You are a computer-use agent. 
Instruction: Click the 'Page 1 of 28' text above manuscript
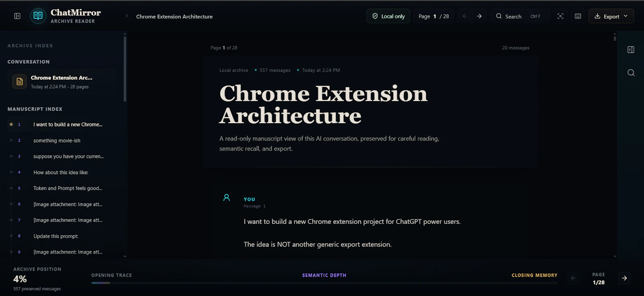(224, 48)
